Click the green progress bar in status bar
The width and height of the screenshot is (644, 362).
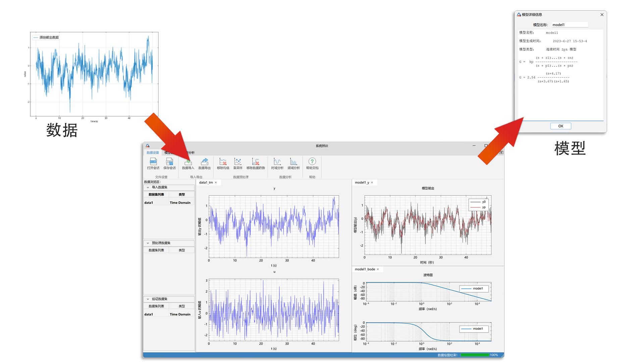475,355
